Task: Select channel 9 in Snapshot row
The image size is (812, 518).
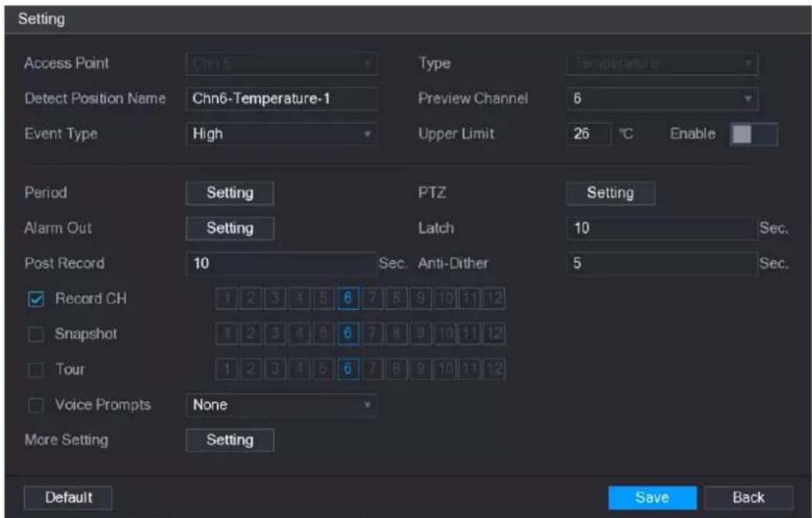Action: (x=421, y=333)
